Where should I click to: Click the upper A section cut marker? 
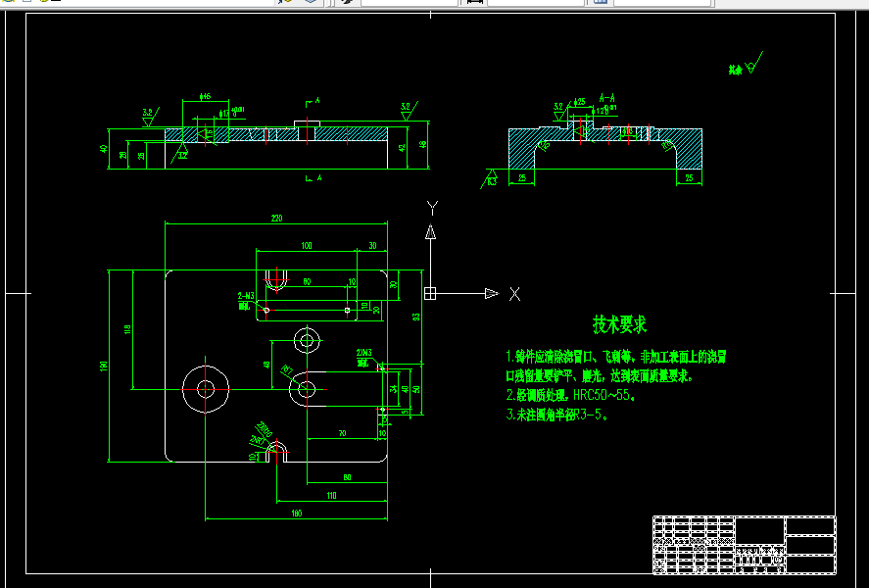(x=313, y=102)
